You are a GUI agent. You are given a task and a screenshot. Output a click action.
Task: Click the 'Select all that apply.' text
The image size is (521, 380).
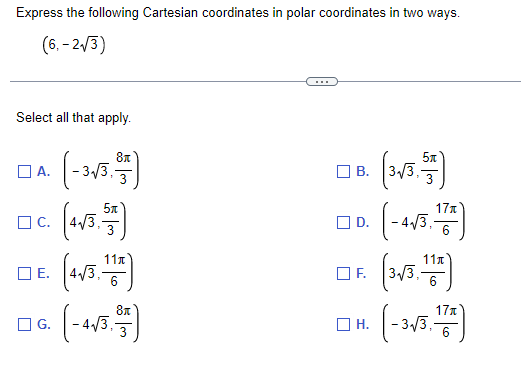[x=74, y=118]
